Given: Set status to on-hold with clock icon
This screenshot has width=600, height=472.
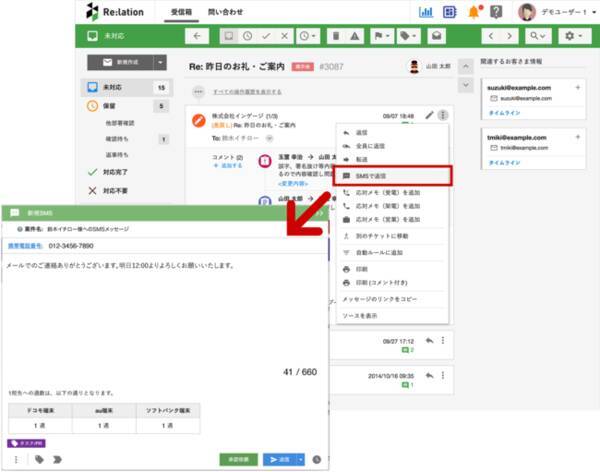Looking at the screenshot, I should (248, 36).
